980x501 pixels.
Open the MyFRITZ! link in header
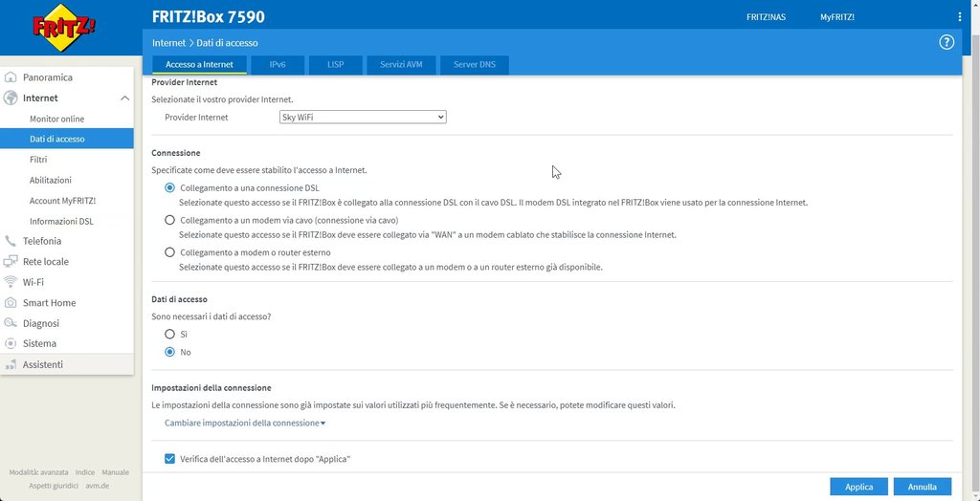click(x=836, y=17)
